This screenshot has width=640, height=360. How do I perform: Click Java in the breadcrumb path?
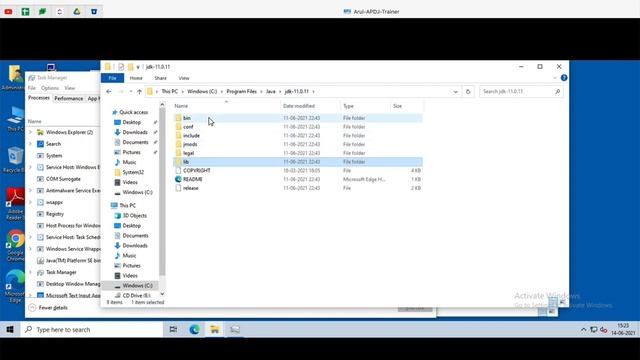(271, 91)
